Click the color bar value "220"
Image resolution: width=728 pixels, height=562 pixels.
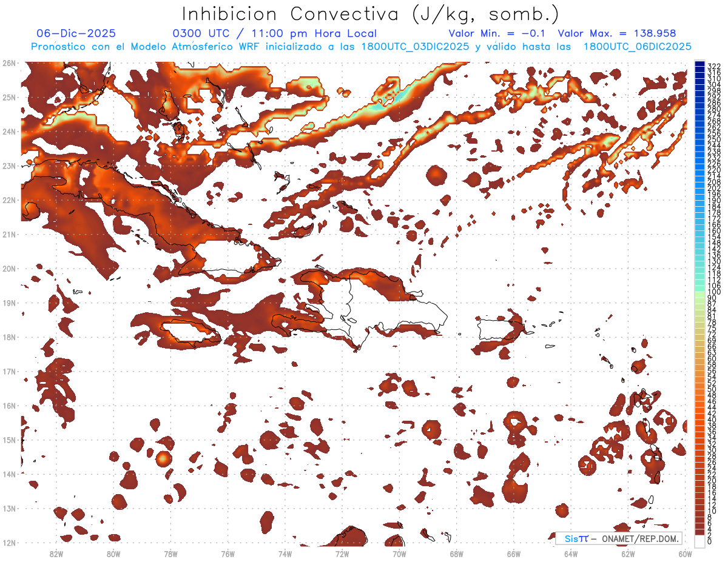713,170
